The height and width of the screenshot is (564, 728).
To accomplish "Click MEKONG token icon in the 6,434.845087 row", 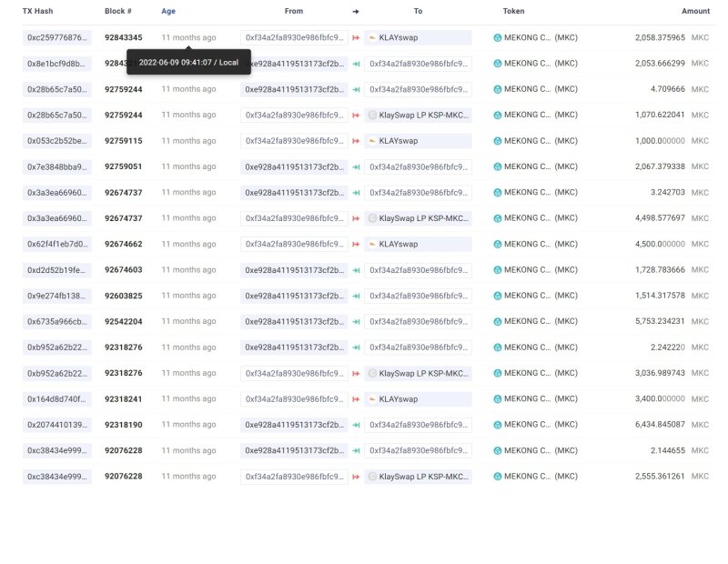I will click(497, 425).
